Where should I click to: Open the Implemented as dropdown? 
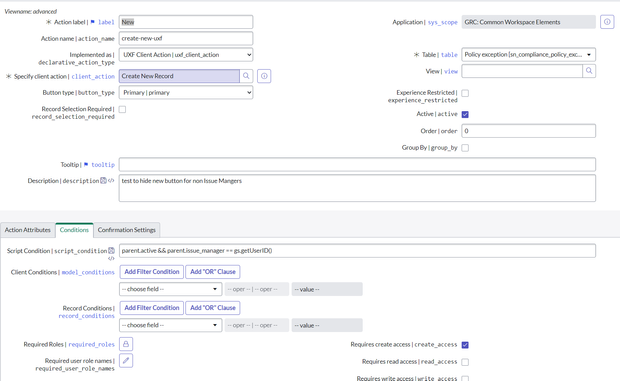click(186, 55)
